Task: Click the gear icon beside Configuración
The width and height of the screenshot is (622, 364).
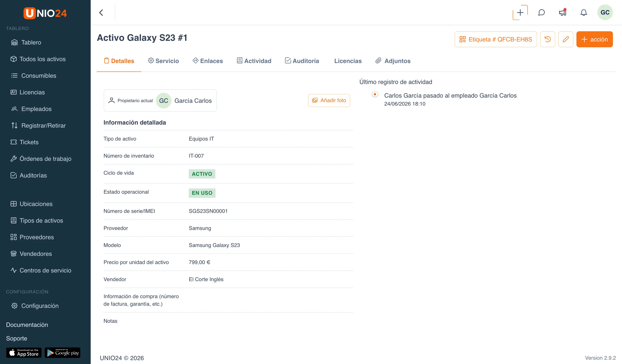Action: coord(14,306)
